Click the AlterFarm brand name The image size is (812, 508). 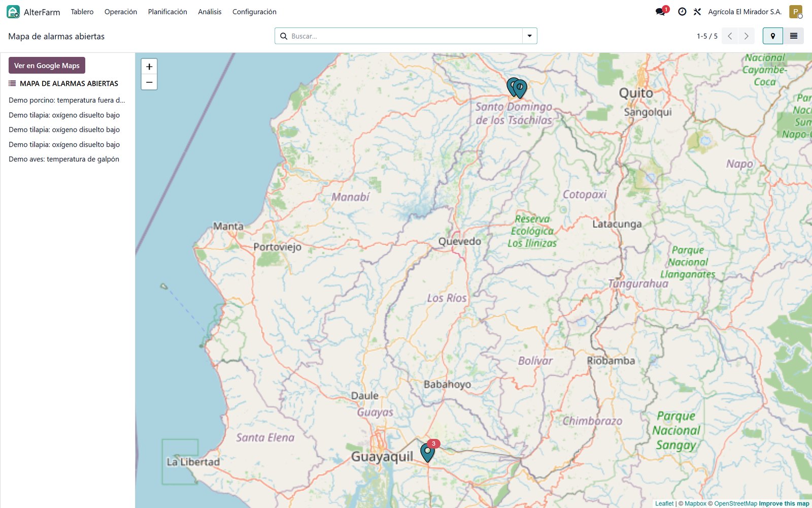[42, 12]
